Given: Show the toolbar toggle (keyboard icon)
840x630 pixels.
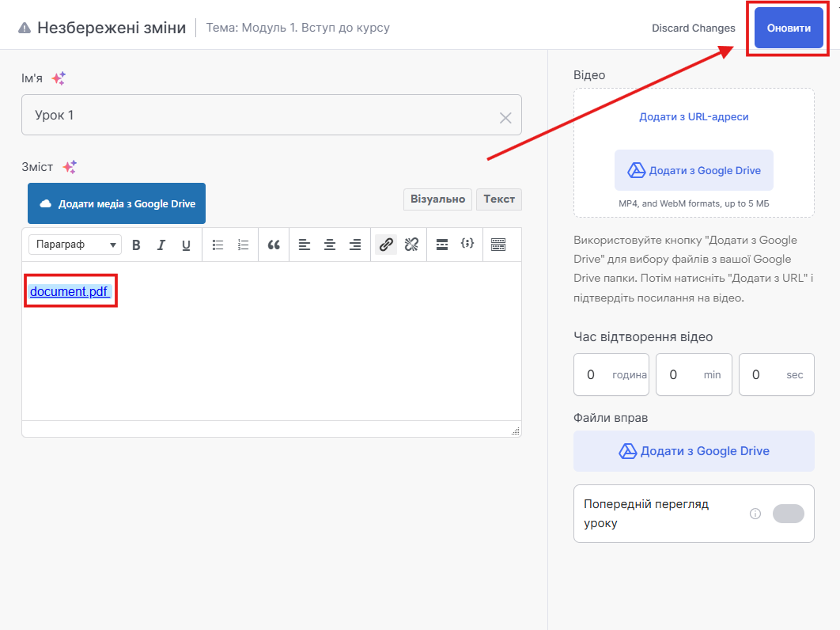Looking at the screenshot, I should click(x=498, y=245).
